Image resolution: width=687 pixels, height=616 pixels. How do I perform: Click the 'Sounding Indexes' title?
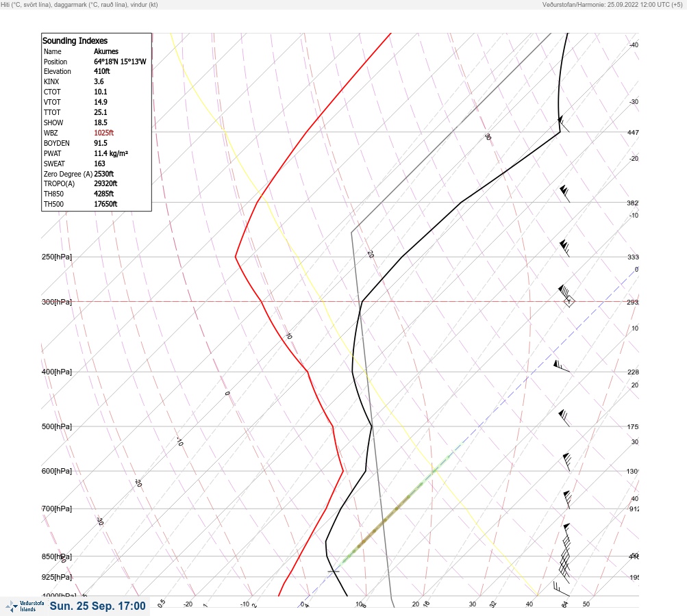coord(75,40)
